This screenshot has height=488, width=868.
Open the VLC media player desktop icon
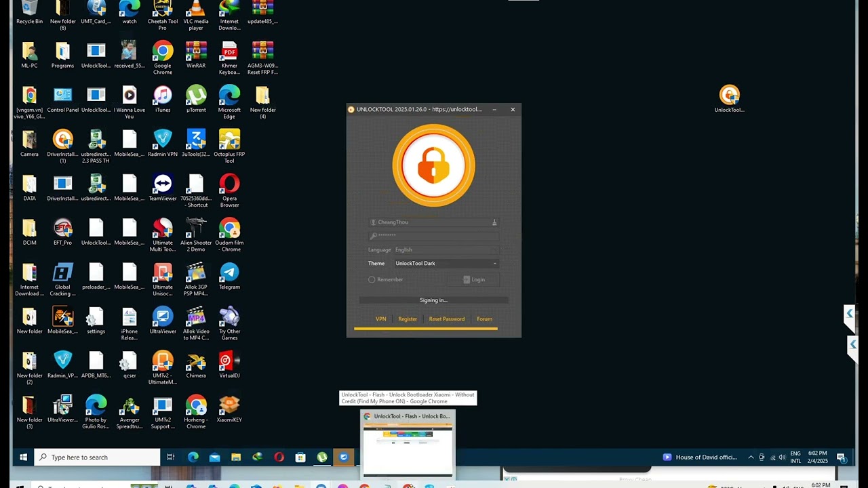pos(196,16)
